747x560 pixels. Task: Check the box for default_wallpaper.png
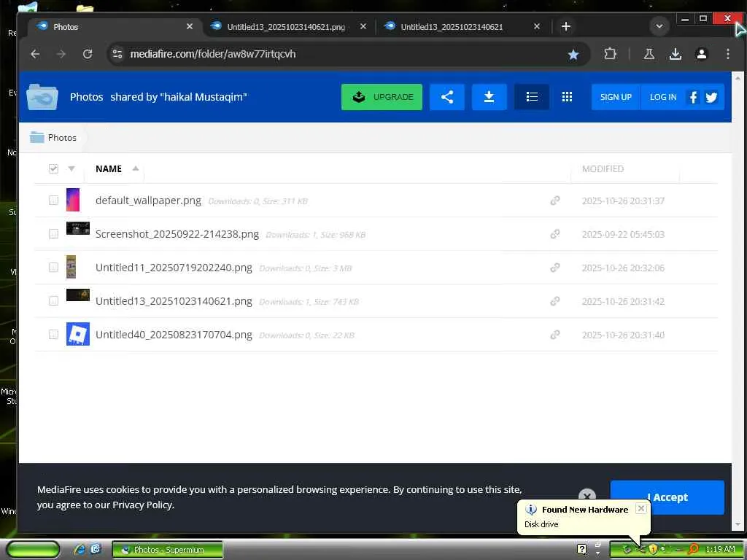[x=53, y=200]
